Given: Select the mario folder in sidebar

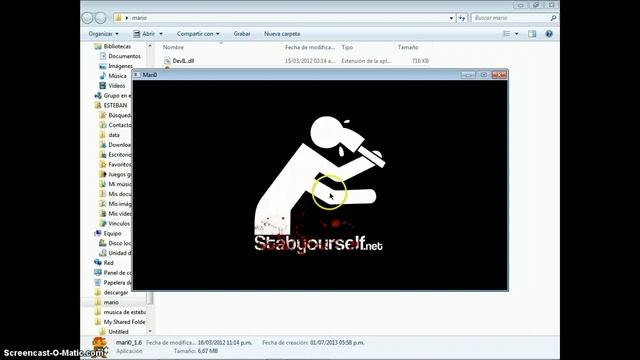Looking at the screenshot, I should (x=111, y=302).
